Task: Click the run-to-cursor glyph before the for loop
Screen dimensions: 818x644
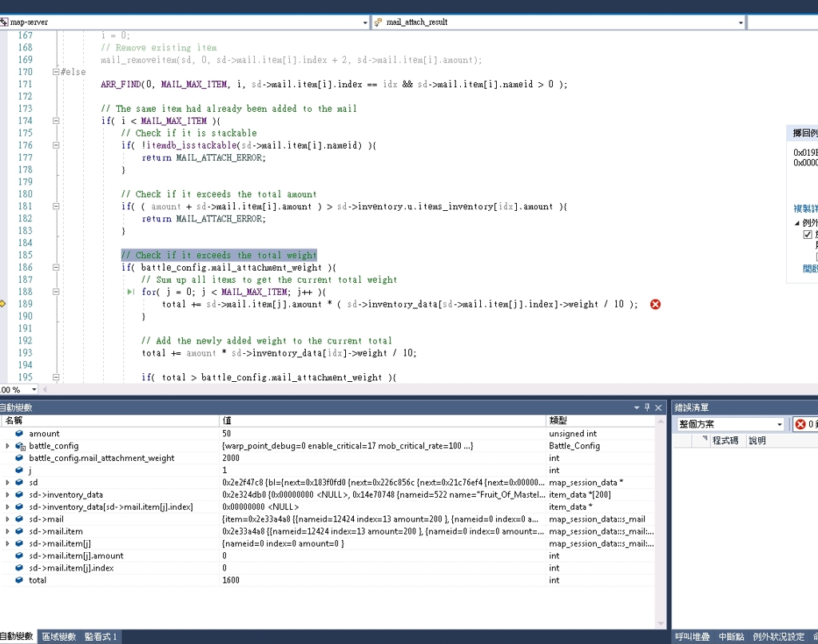Action: [130, 292]
